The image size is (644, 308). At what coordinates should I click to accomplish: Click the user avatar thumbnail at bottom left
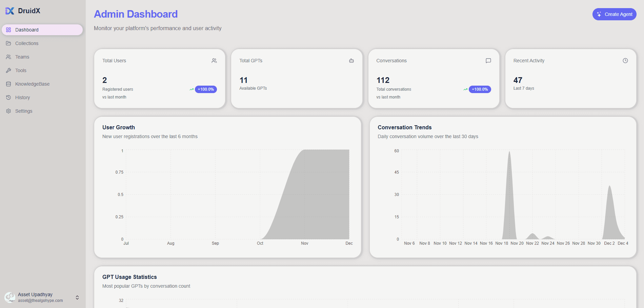pyautogui.click(x=10, y=298)
